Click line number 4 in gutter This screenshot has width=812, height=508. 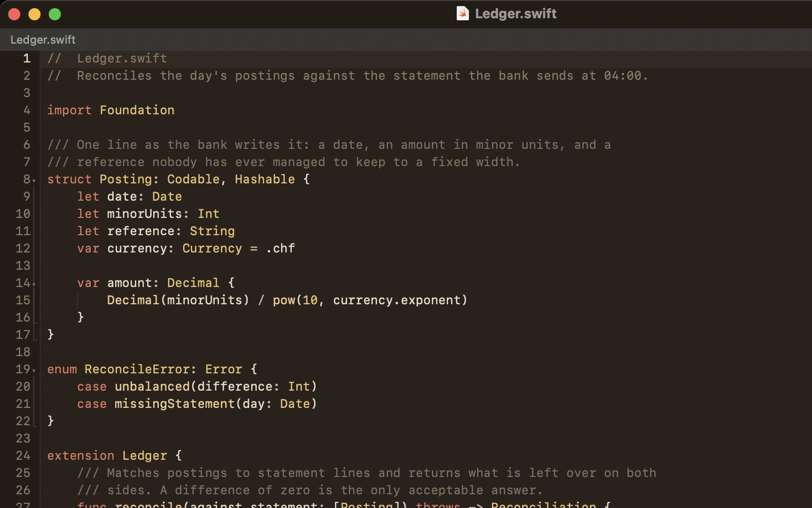[27, 110]
